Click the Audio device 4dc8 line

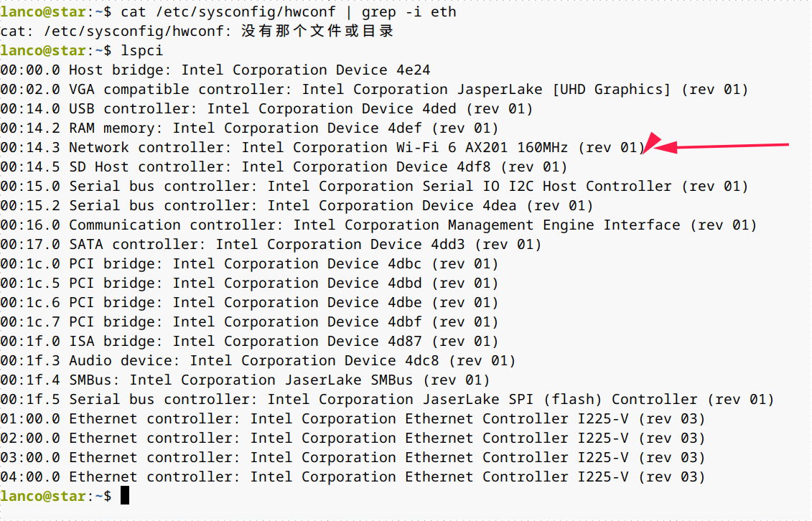tap(258, 361)
